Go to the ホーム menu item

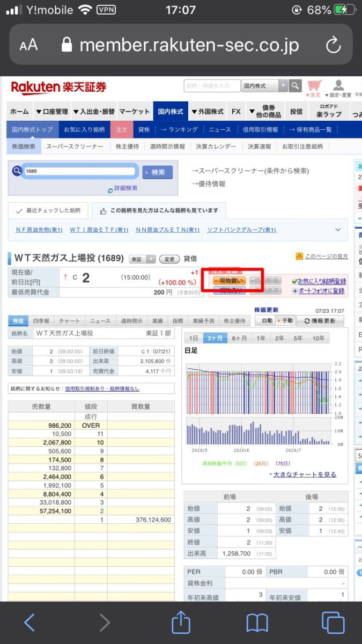(x=20, y=112)
